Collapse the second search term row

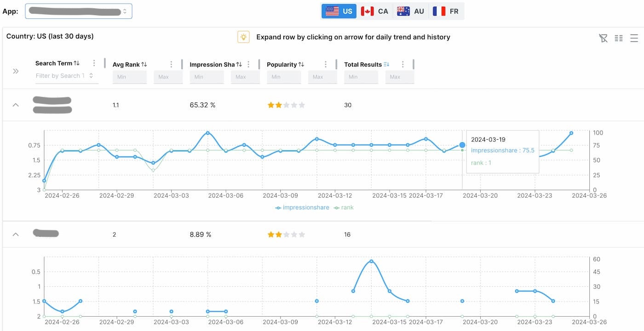pos(16,234)
